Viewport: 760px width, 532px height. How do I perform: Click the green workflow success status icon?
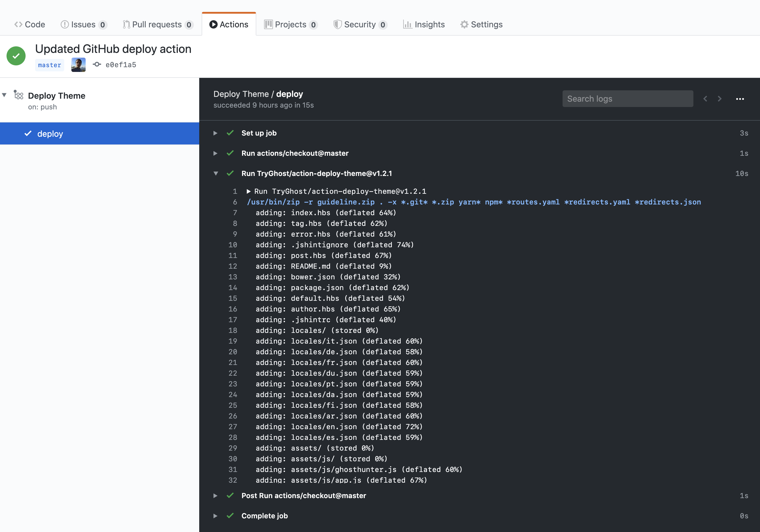pos(16,56)
